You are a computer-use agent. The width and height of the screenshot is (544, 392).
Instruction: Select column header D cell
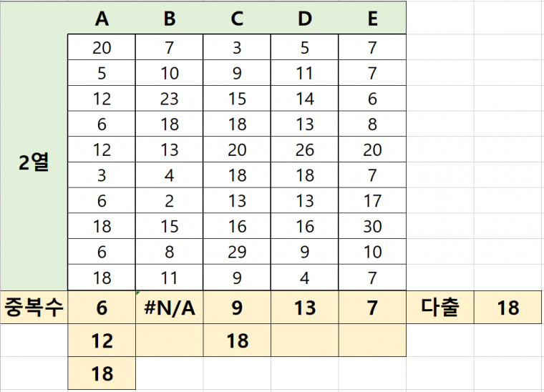coord(305,18)
